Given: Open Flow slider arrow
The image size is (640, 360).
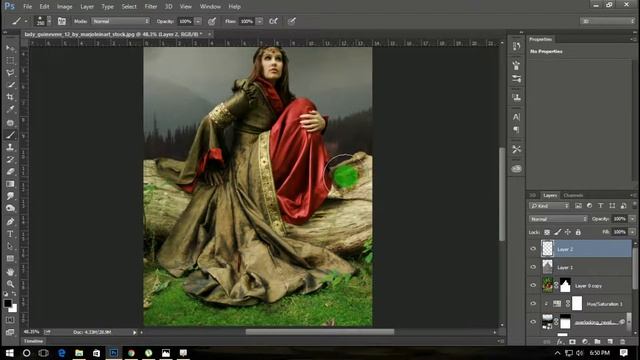Looking at the screenshot, I should tap(259, 21).
